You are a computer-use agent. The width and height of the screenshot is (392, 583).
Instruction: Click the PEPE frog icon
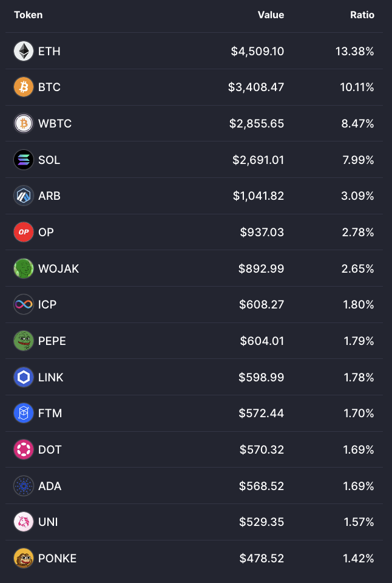(24, 341)
